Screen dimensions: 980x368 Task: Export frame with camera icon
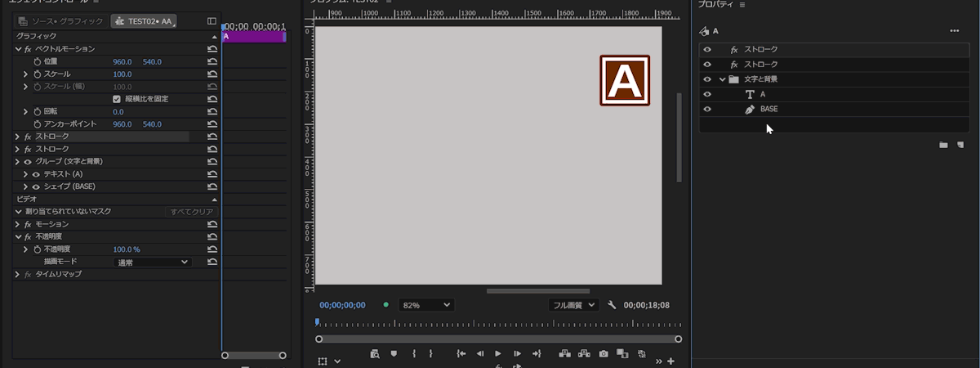click(x=604, y=353)
